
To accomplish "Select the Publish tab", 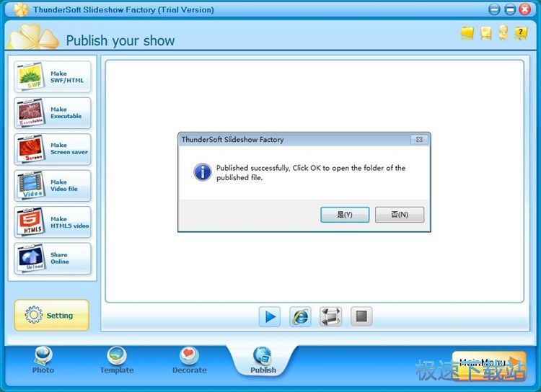I will (263, 360).
